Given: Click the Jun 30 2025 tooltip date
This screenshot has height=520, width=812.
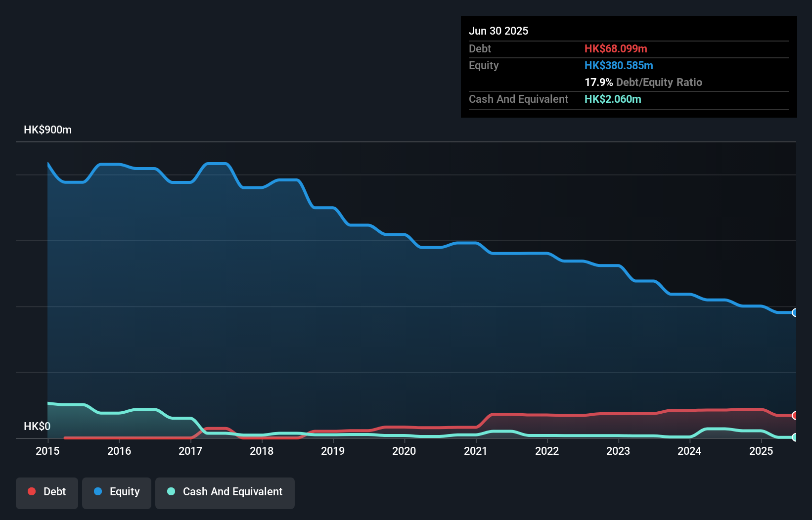Looking at the screenshot, I should [498, 31].
